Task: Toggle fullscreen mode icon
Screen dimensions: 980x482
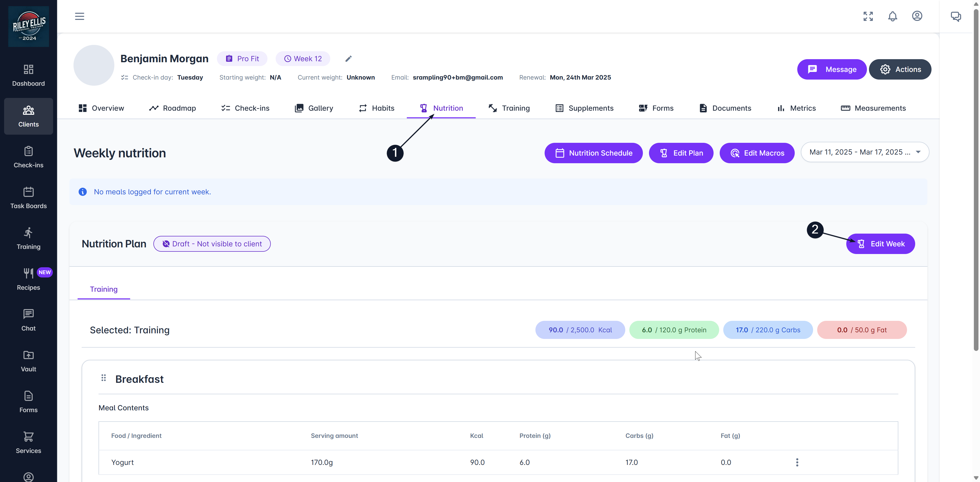Action: click(x=868, y=16)
